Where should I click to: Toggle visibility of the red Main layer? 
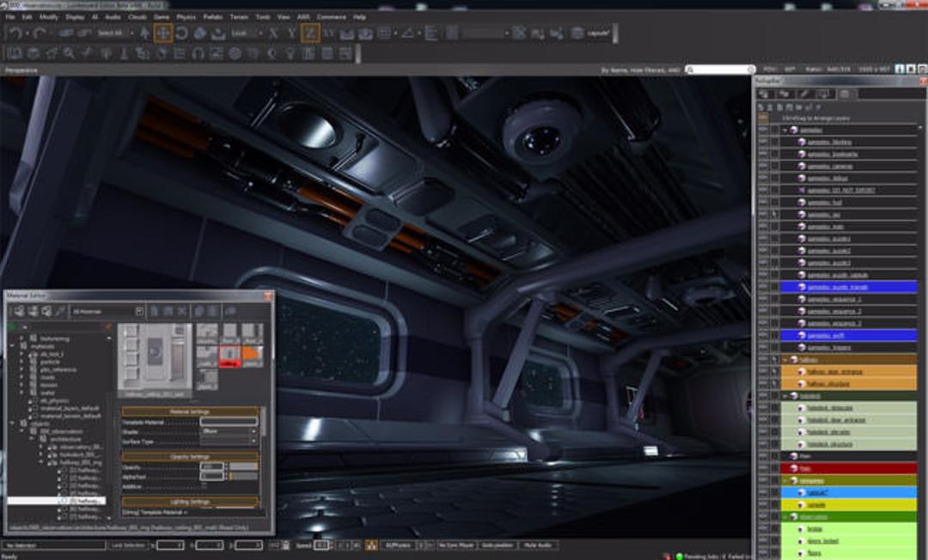763,468
